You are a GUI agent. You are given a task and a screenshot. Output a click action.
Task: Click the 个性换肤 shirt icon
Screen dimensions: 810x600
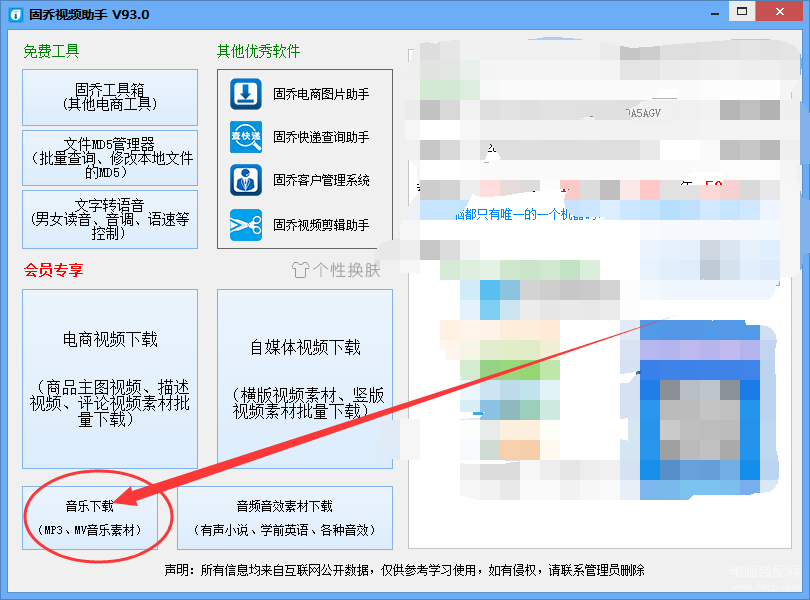coord(301,270)
